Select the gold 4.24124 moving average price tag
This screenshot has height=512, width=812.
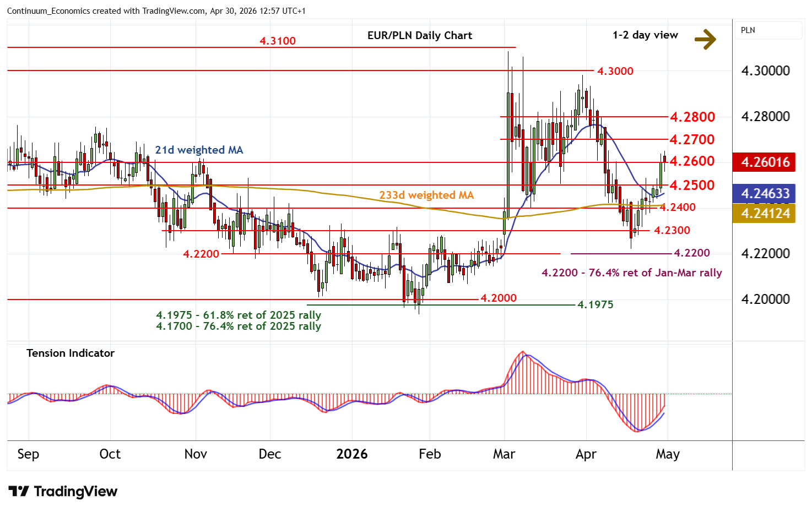[x=764, y=213]
